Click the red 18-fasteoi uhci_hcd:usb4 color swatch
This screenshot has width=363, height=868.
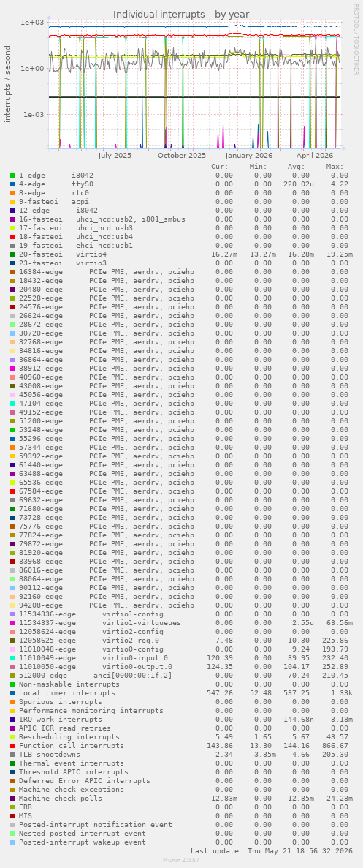(12, 236)
